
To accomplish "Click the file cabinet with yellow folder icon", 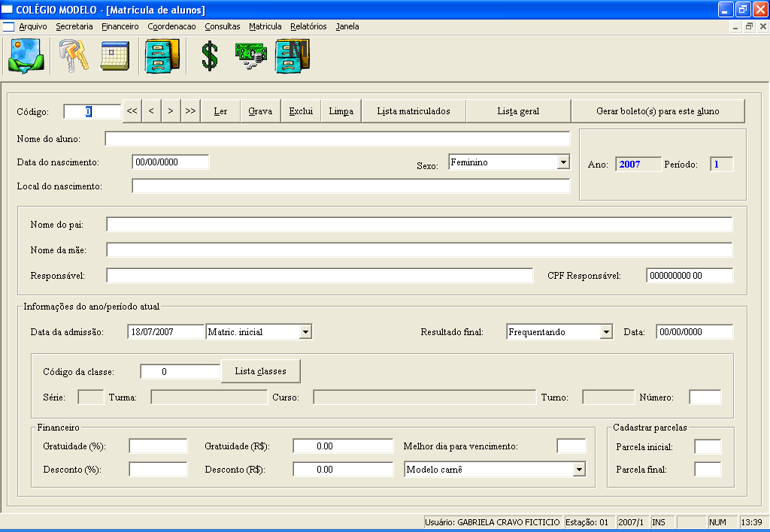I will [162, 56].
